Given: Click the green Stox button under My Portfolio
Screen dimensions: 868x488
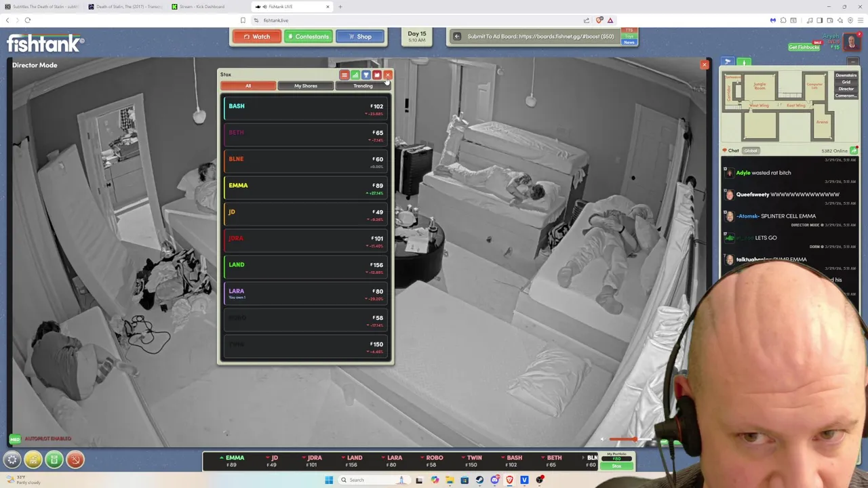Looking at the screenshot, I should coord(616,466).
